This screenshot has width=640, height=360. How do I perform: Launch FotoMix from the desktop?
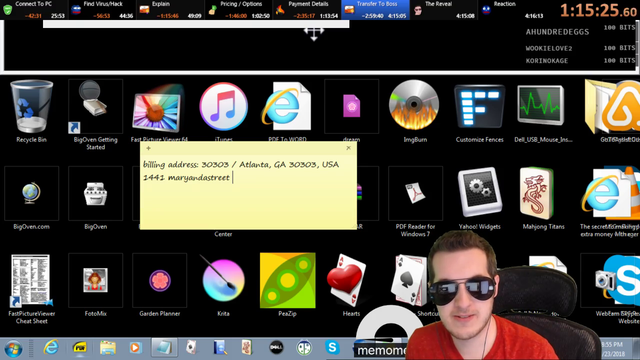click(x=96, y=285)
